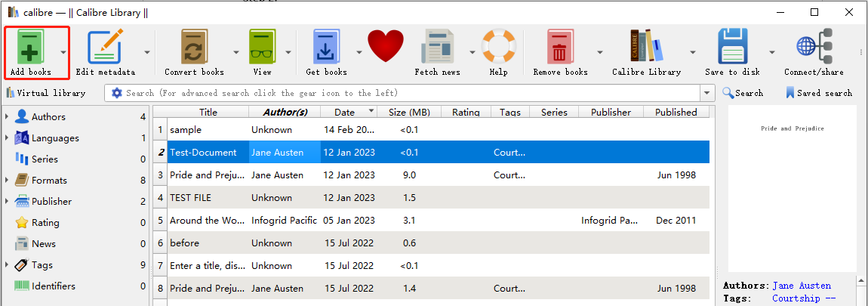The height and width of the screenshot is (306, 868).
Task: Click the Get books icon
Action: point(327,47)
